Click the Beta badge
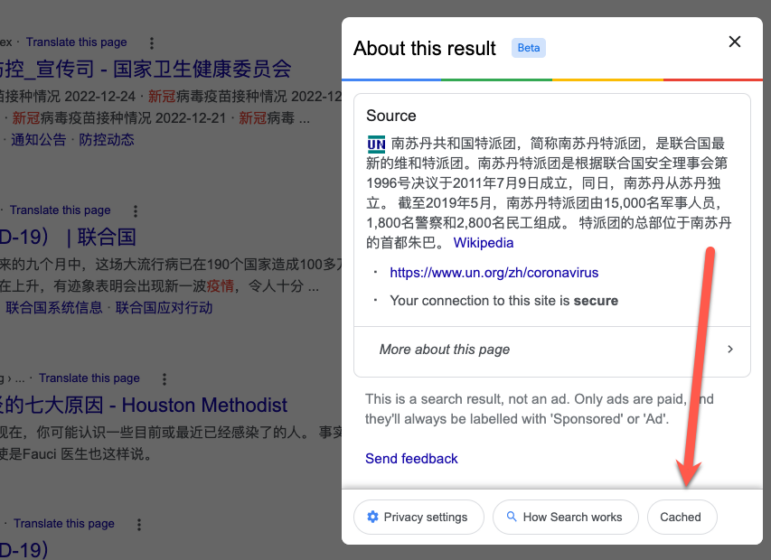Image resolution: width=771 pixels, height=560 pixels. point(529,48)
